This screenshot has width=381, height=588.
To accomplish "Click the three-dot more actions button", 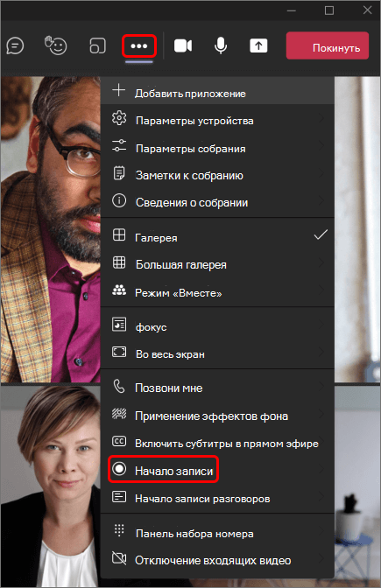I will 139,46.
